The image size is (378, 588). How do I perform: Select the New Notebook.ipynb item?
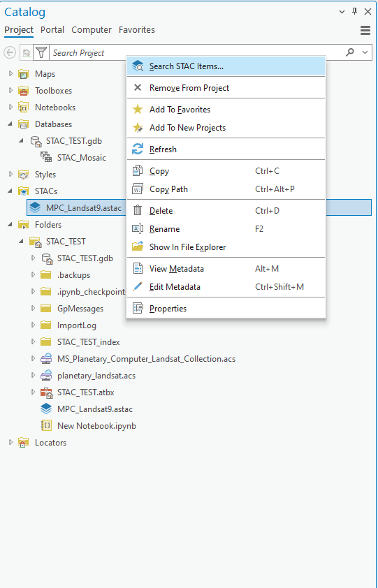(96, 426)
